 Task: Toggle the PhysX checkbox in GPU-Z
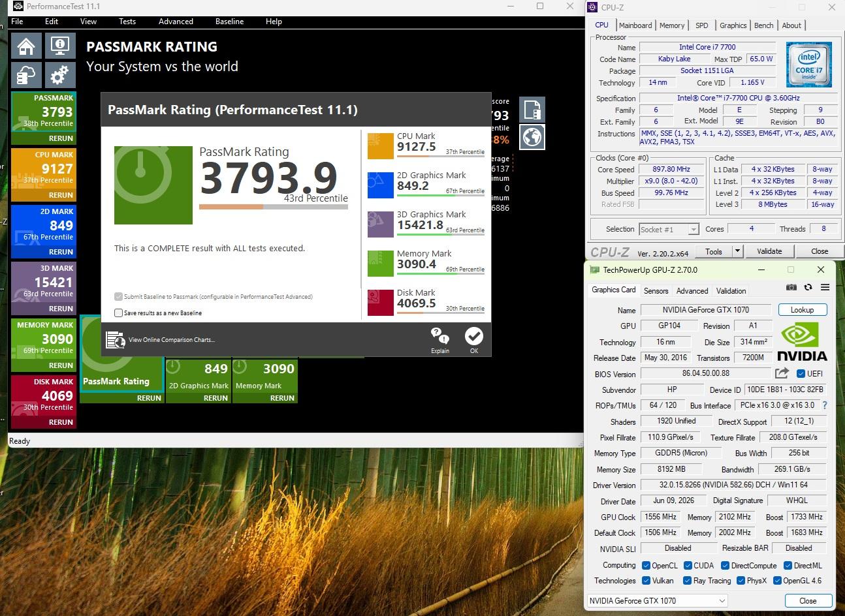coord(741,581)
